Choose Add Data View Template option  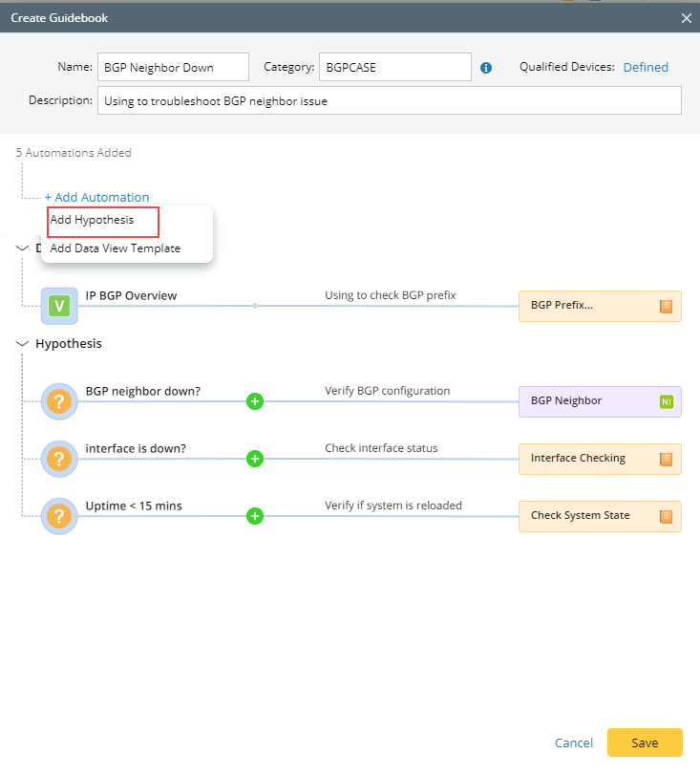[x=116, y=248]
